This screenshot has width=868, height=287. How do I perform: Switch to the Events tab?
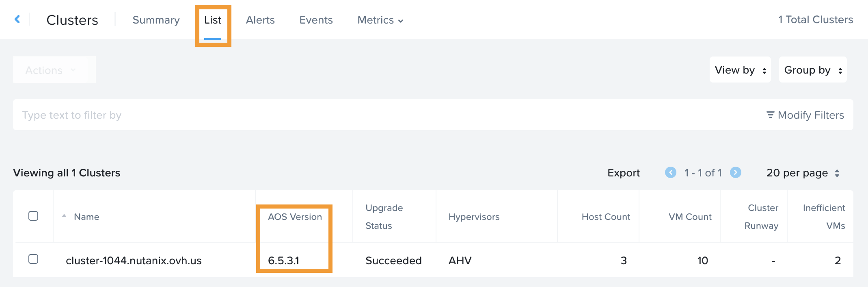pos(316,20)
